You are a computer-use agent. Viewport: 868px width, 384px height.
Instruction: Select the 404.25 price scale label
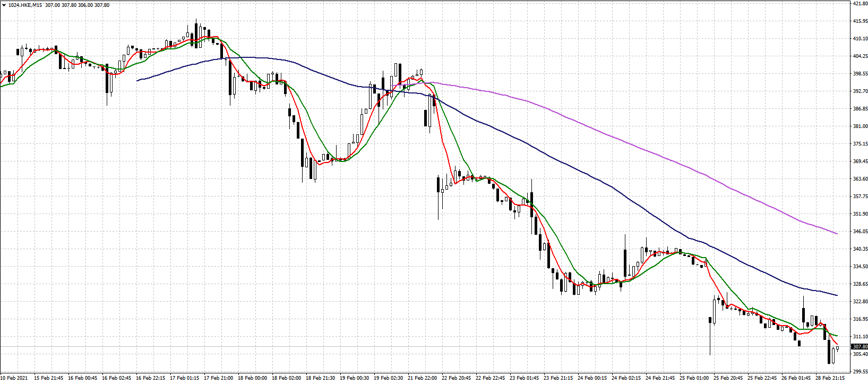coord(860,56)
